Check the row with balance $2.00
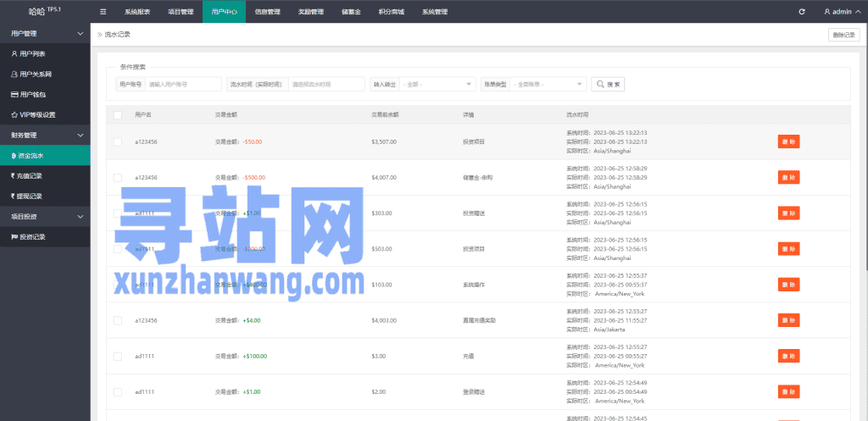This screenshot has width=868, height=421. coord(117,391)
